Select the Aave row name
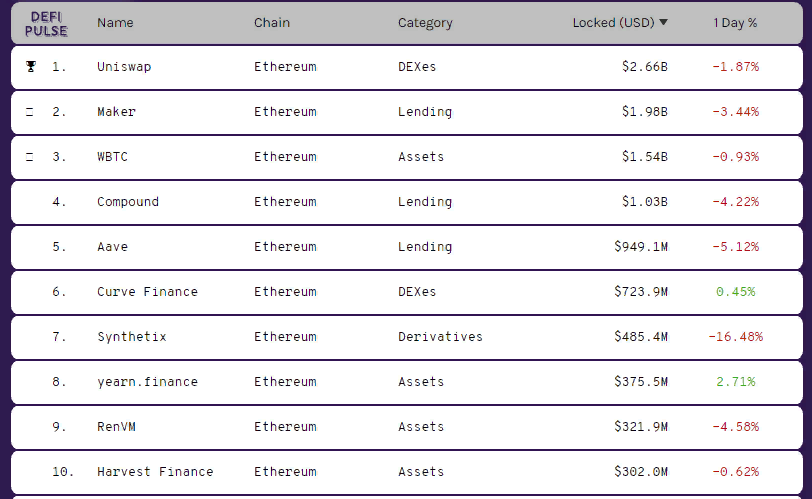 point(112,247)
